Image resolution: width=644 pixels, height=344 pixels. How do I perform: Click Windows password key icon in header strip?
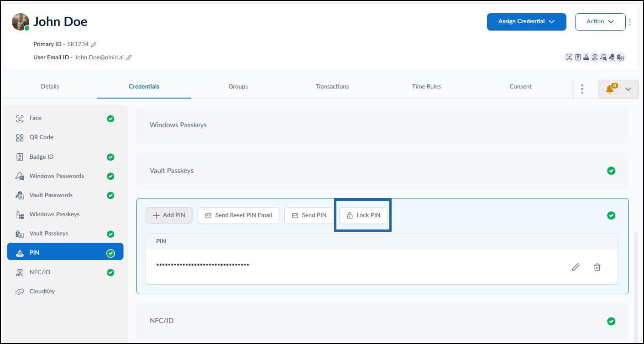click(603, 57)
